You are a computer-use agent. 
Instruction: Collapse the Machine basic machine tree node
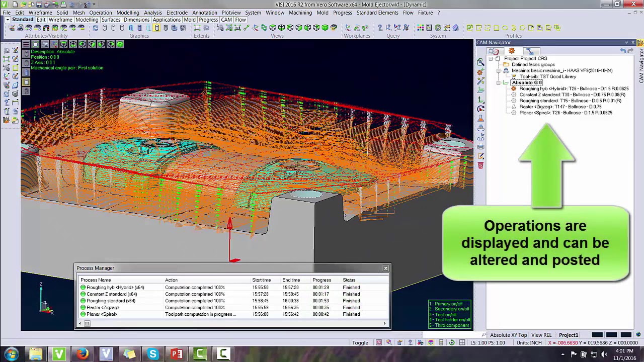[x=499, y=70]
